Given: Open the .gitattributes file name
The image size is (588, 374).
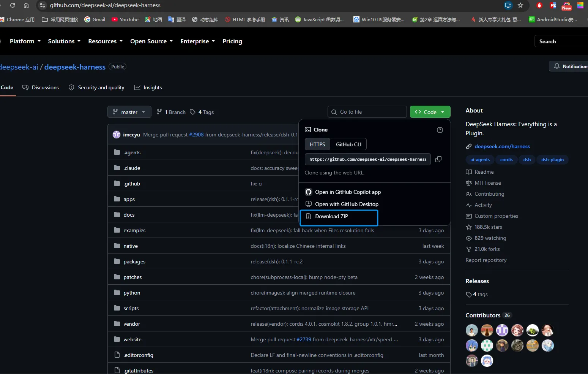Looking at the screenshot, I should tap(139, 371).
